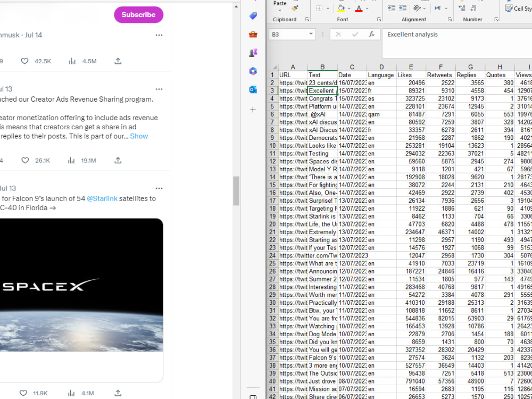
Task: Open more options on Creator Ads tweet
Action: pyautogui.click(x=159, y=89)
